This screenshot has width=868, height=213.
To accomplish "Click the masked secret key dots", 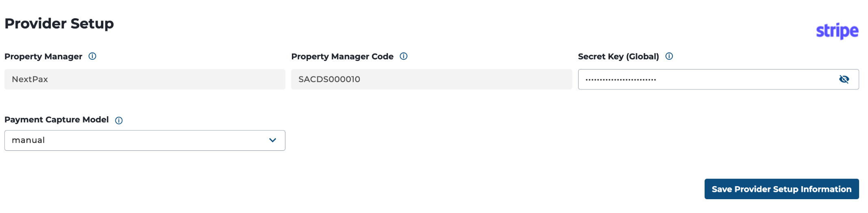I will tap(620, 80).
